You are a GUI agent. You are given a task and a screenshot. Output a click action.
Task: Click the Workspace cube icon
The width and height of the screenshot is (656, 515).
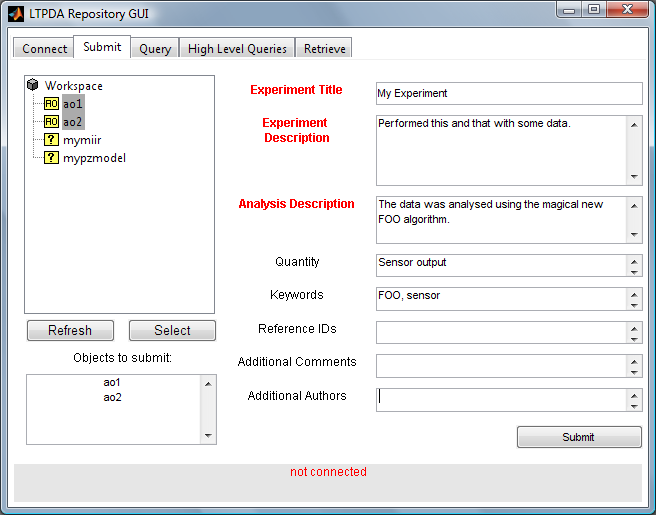33,85
